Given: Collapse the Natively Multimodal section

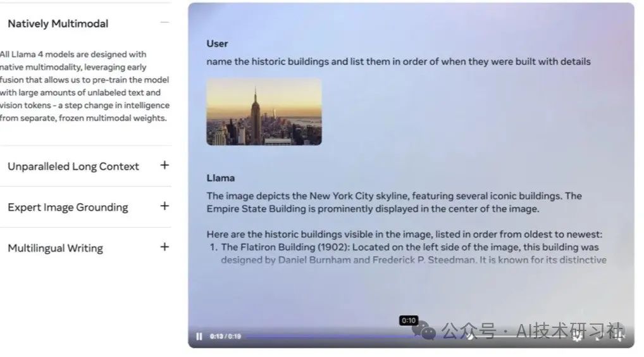Looking at the screenshot, I should click(x=164, y=23).
